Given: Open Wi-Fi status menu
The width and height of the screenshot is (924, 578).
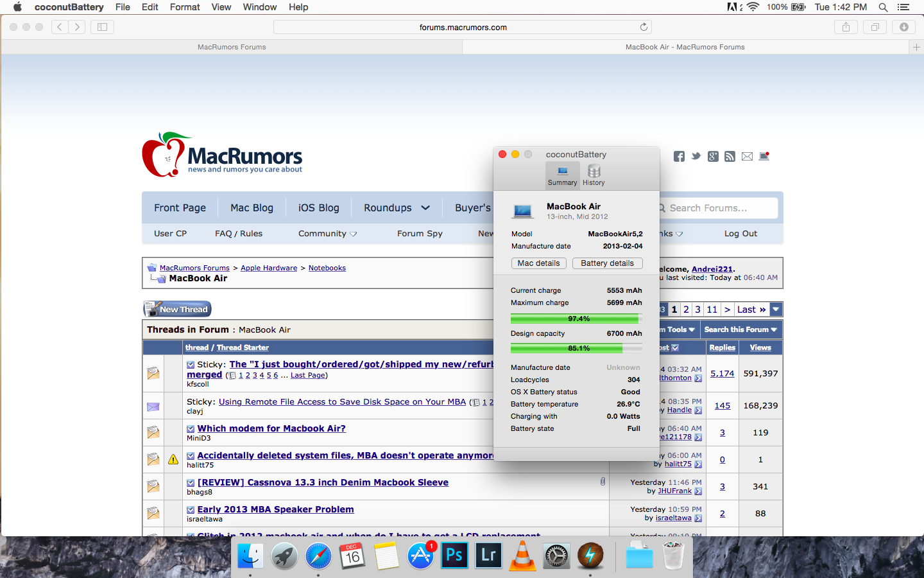Looking at the screenshot, I should pos(753,7).
